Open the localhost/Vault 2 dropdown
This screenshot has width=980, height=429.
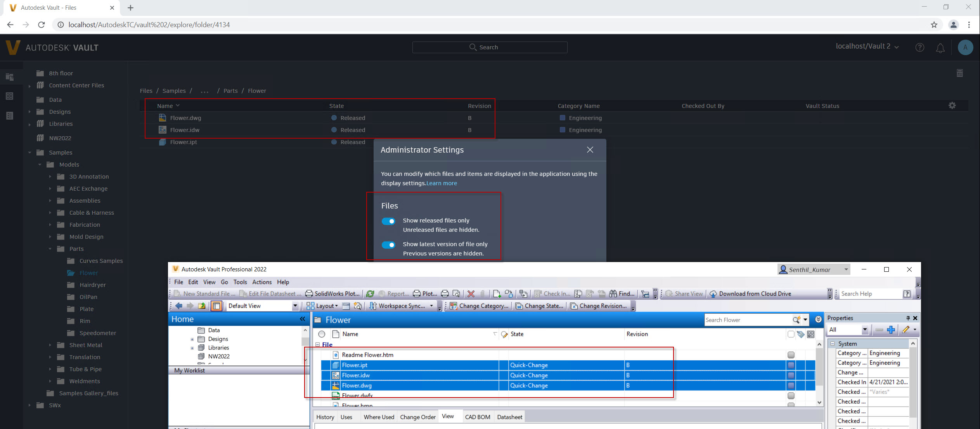[x=867, y=46]
